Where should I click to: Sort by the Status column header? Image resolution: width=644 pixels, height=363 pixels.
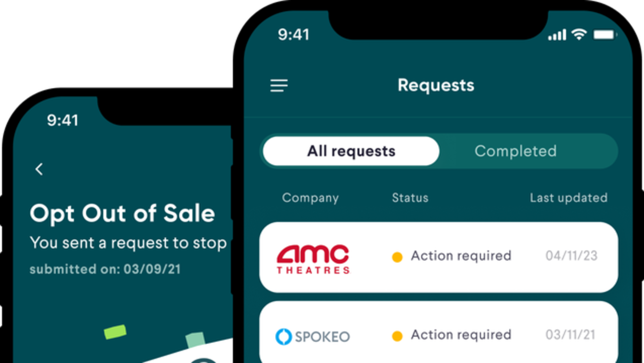tap(410, 198)
